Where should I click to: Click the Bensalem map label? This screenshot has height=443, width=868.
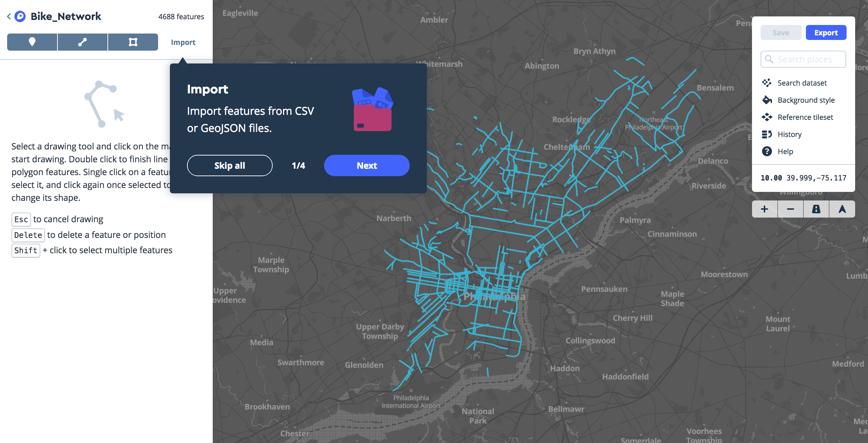pos(715,88)
